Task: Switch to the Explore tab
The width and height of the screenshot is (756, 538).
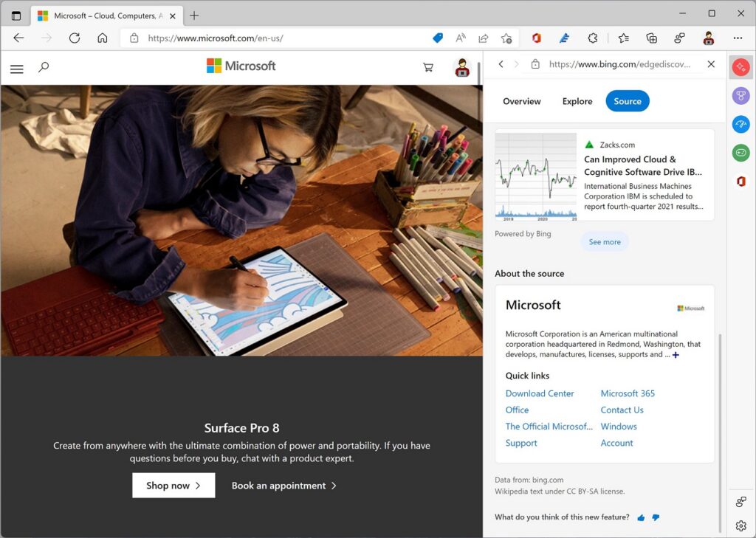Action: pos(577,101)
